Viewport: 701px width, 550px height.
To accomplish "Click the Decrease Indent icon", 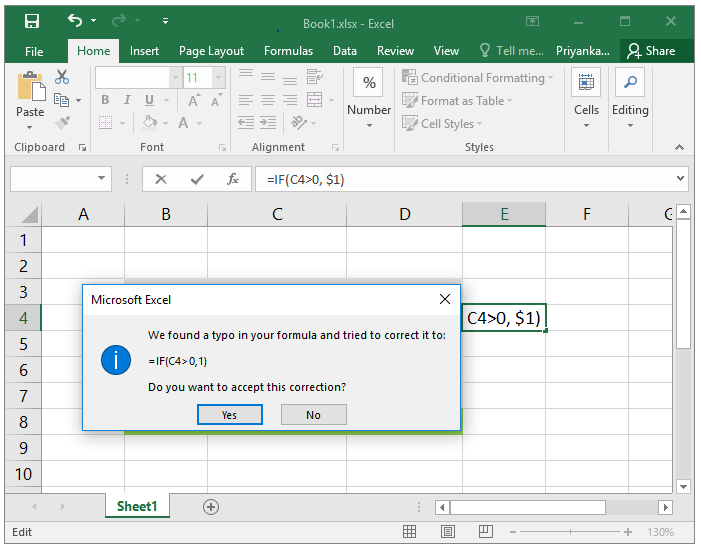I will click(x=246, y=123).
